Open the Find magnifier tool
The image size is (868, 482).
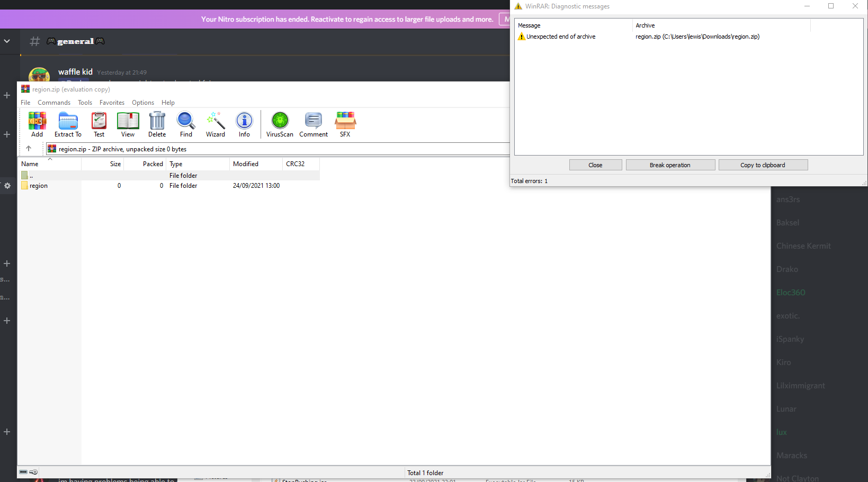click(x=186, y=124)
